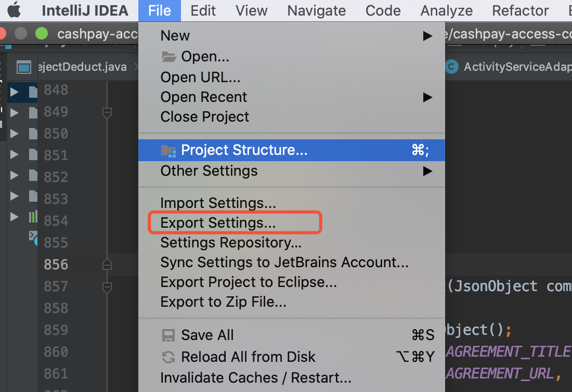Open the Edit menu in the menu bar
The height and width of the screenshot is (392, 572).
[203, 10]
